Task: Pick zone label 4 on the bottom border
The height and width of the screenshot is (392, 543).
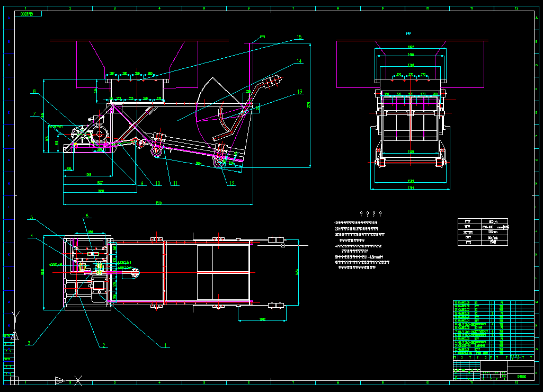Action: [159, 382]
